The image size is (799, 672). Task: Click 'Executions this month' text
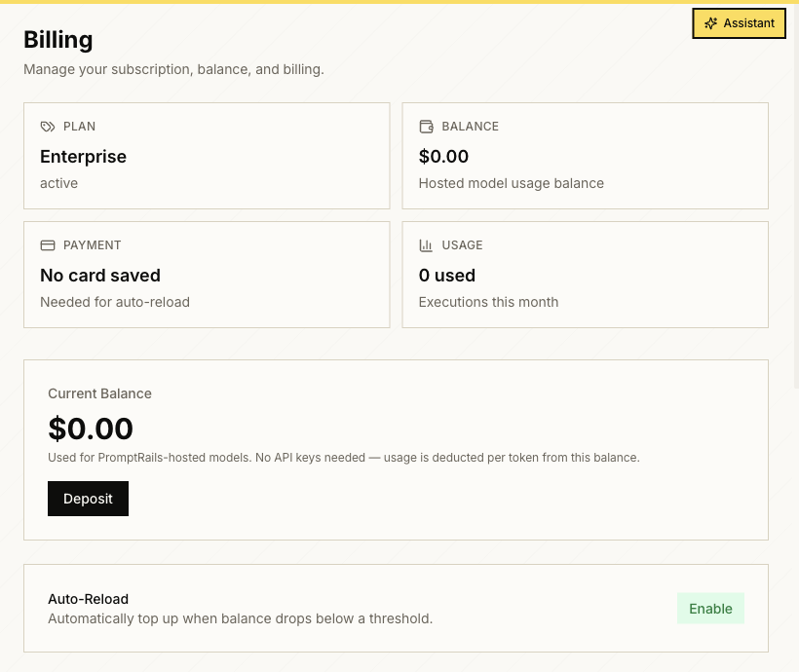click(489, 302)
